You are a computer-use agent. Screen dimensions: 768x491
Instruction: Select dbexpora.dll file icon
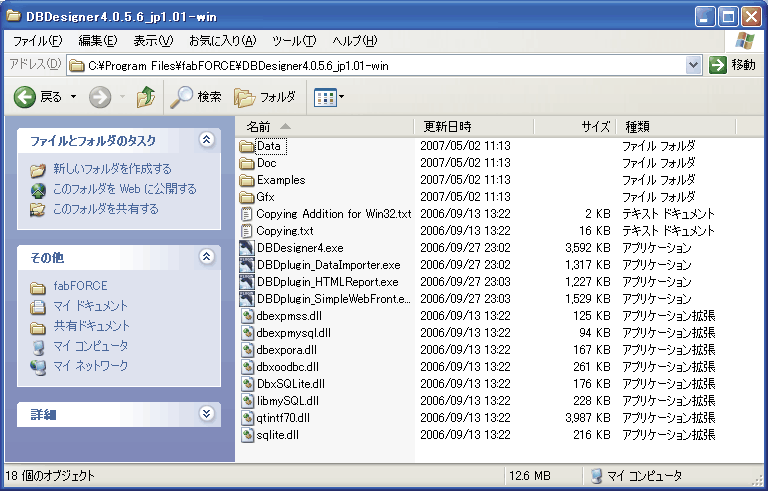click(x=248, y=350)
